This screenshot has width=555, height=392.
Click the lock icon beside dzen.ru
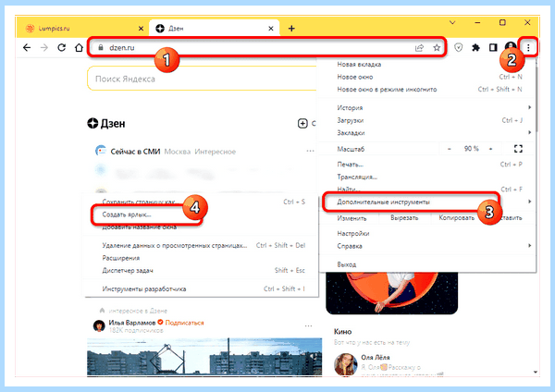(101, 47)
